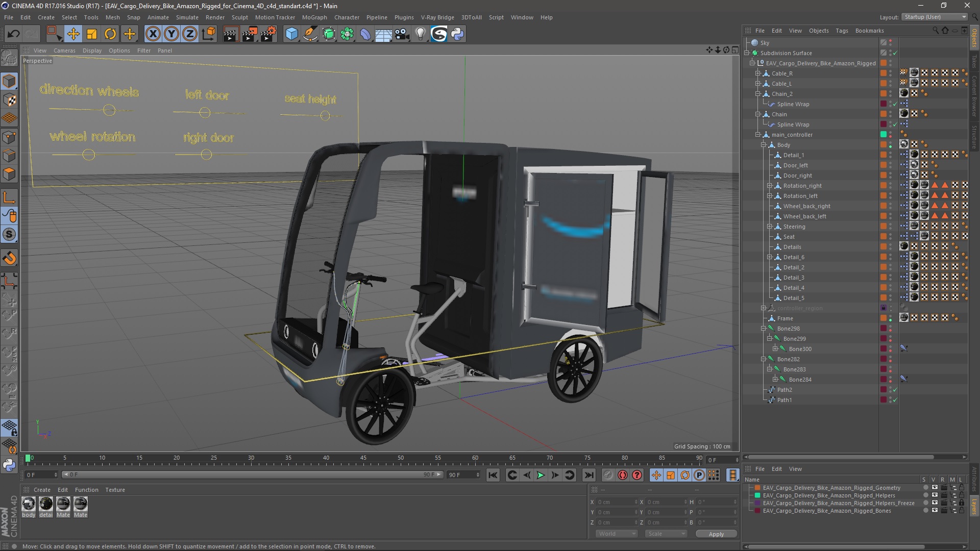This screenshot has height=551, width=980.
Task: Open the Layout Startup dropdown
Action: pyautogui.click(x=935, y=17)
